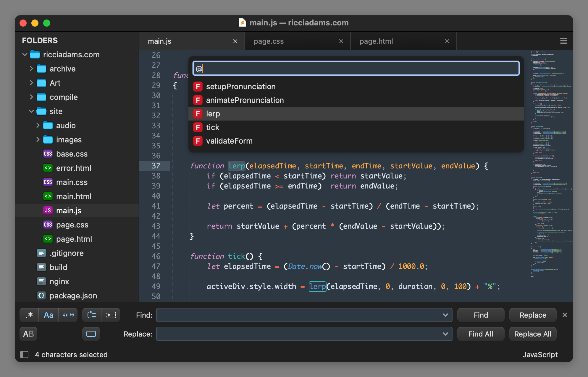Enable wrap-around search option
This screenshot has width=588, height=377.
coord(91,315)
